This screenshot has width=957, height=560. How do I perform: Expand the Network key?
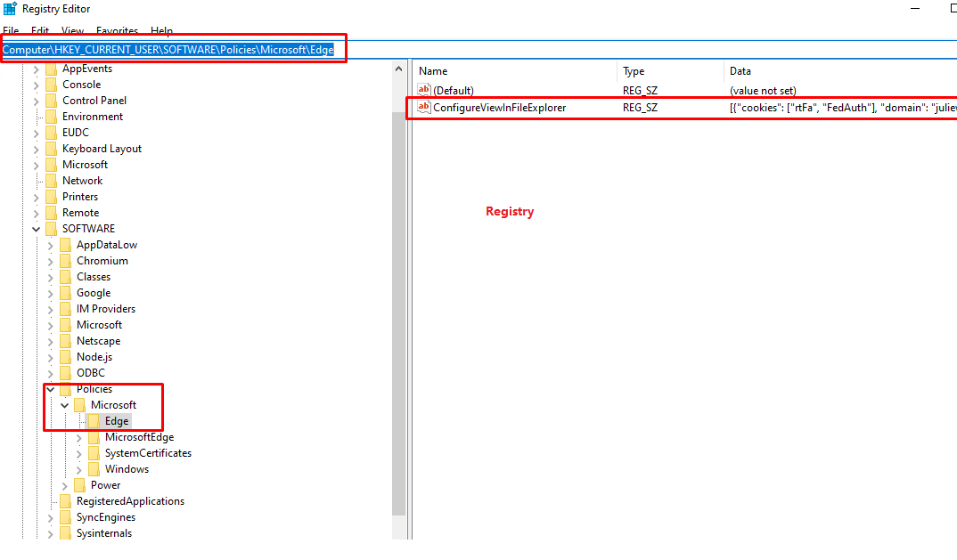36,180
